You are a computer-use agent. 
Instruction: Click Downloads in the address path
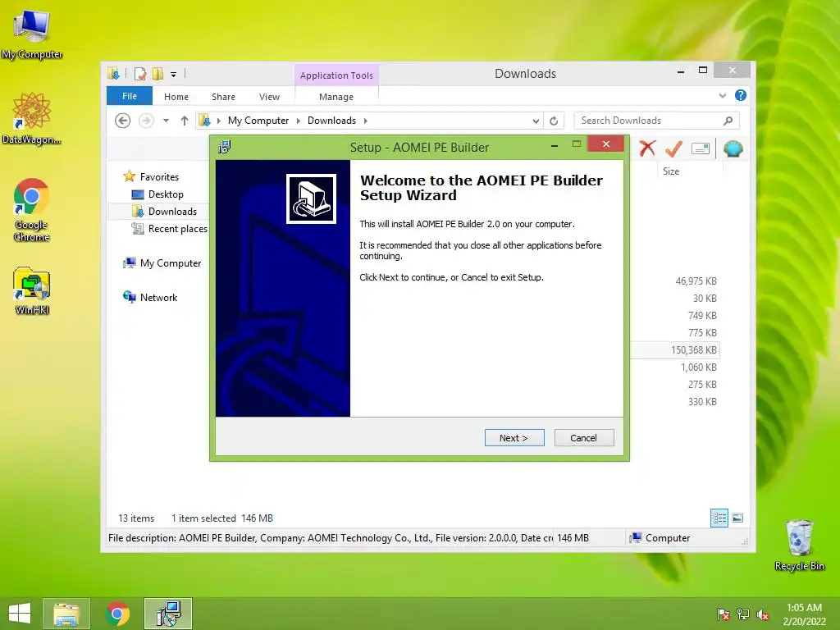click(331, 121)
